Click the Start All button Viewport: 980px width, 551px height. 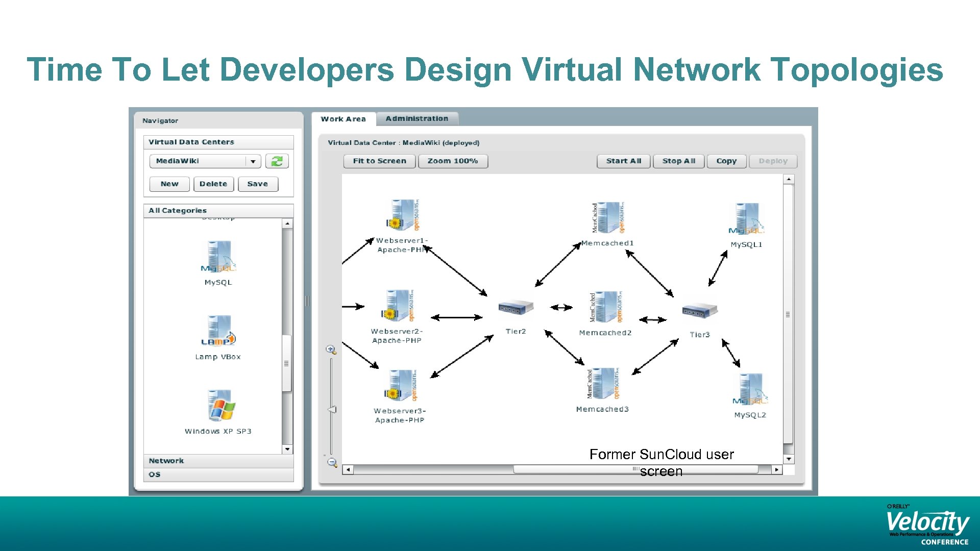coord(623,161)
